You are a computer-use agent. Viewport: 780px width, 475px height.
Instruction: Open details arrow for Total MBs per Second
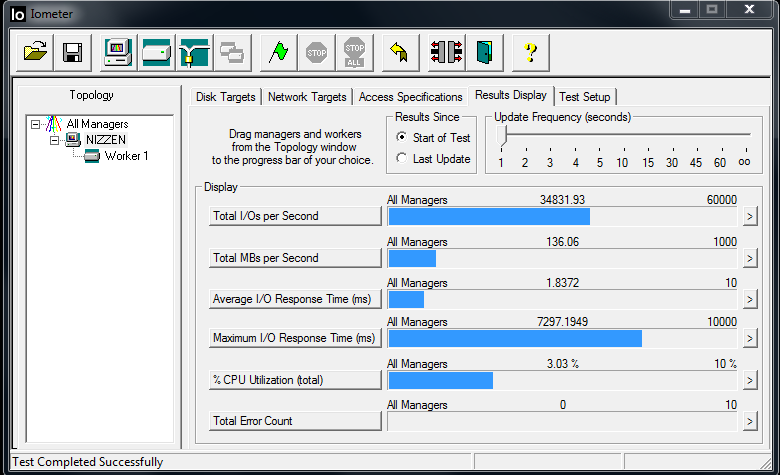pos(750,258)
